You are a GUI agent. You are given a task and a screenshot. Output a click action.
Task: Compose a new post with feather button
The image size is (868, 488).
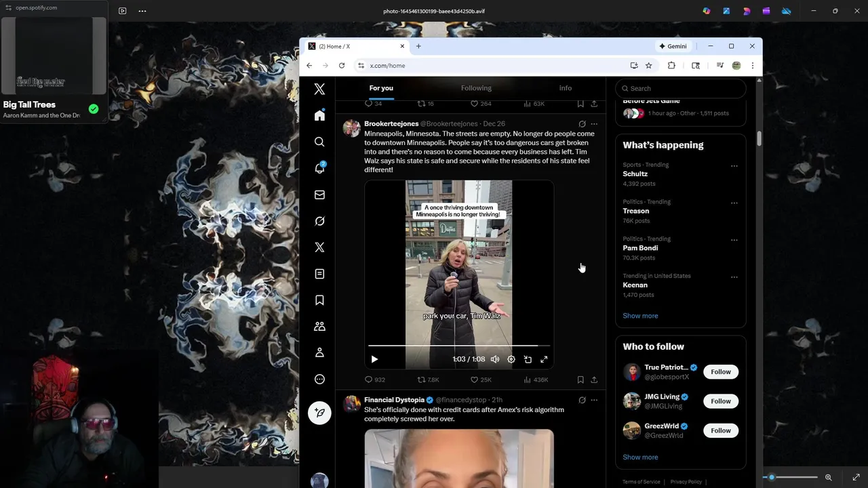[x=319, y=413]
